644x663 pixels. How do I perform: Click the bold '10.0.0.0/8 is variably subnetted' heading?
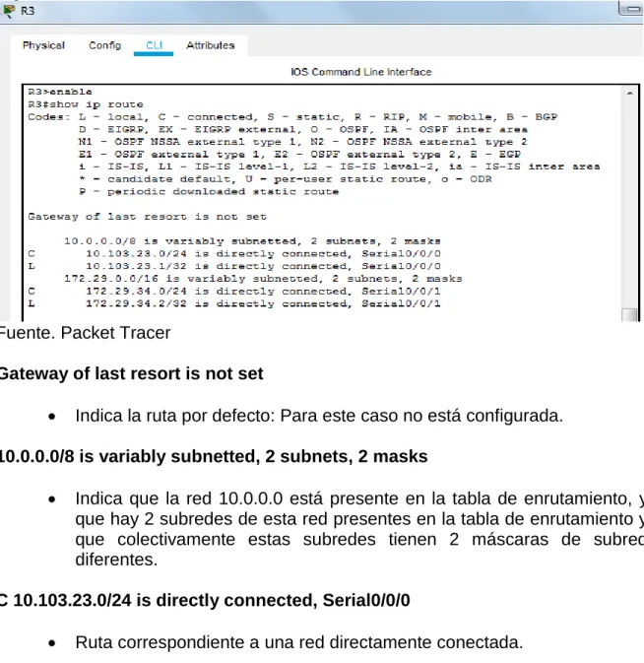[x=214, y=457]
